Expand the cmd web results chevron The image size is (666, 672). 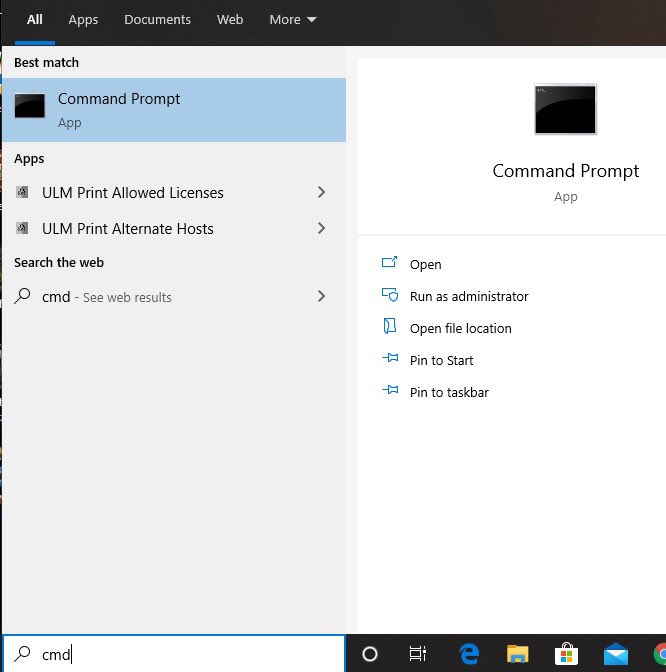click(321, 296)
